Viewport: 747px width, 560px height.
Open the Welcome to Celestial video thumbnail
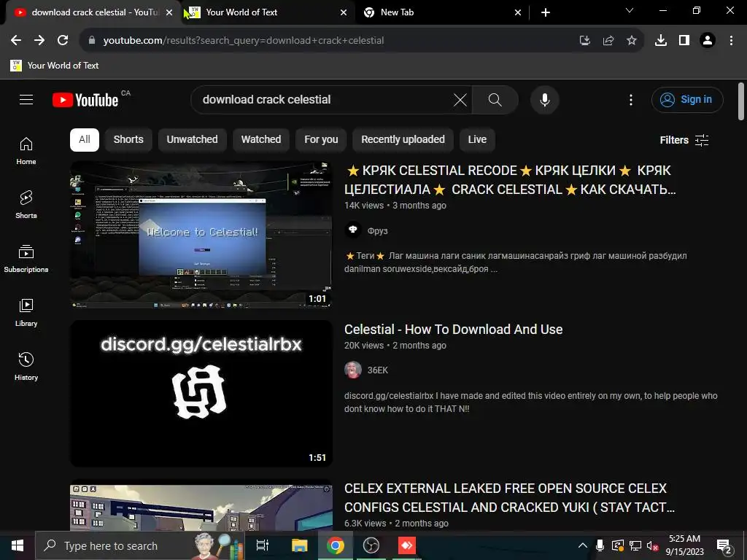pos(201,235)
